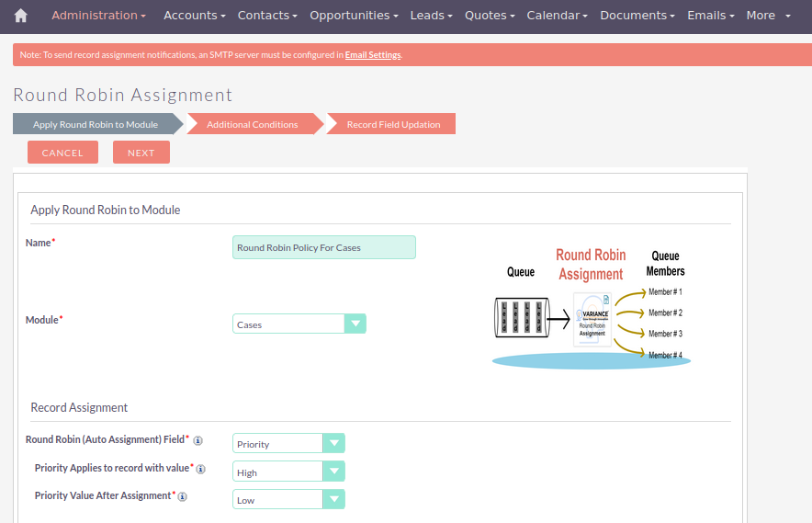Click the Round Robin Assignment diagram image
The height and width of the screenshot is (523, 812).
tap(592, 308)
